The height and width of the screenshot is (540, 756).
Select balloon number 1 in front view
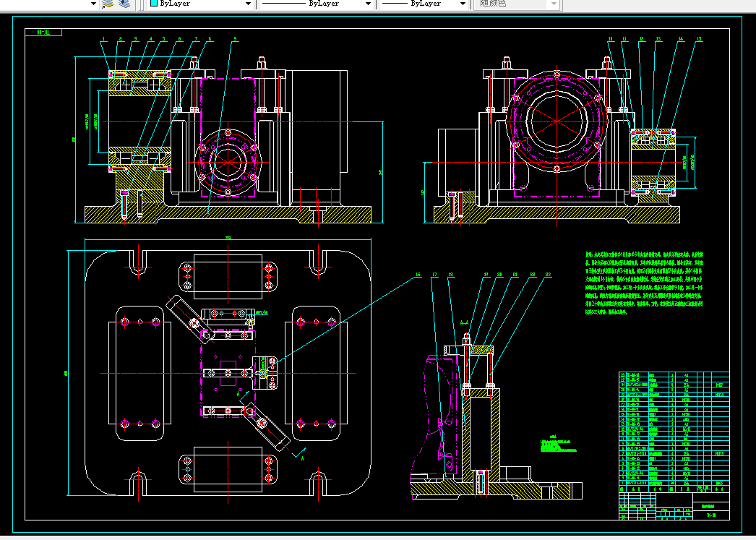coord(103,39)
